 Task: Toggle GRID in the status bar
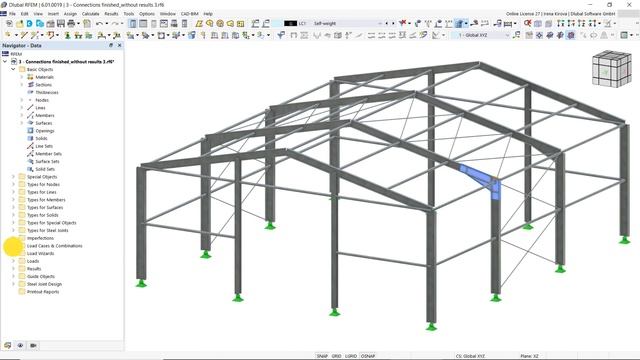[x=336, y=356]
